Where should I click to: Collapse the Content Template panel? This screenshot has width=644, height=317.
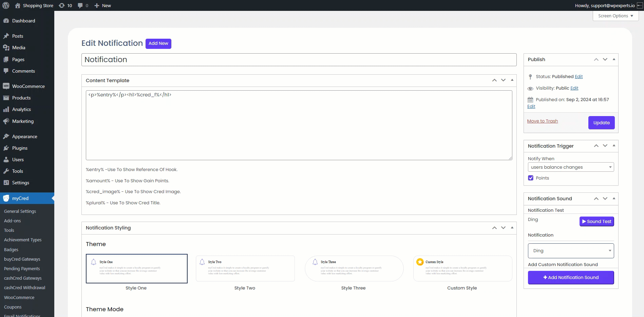512,80
